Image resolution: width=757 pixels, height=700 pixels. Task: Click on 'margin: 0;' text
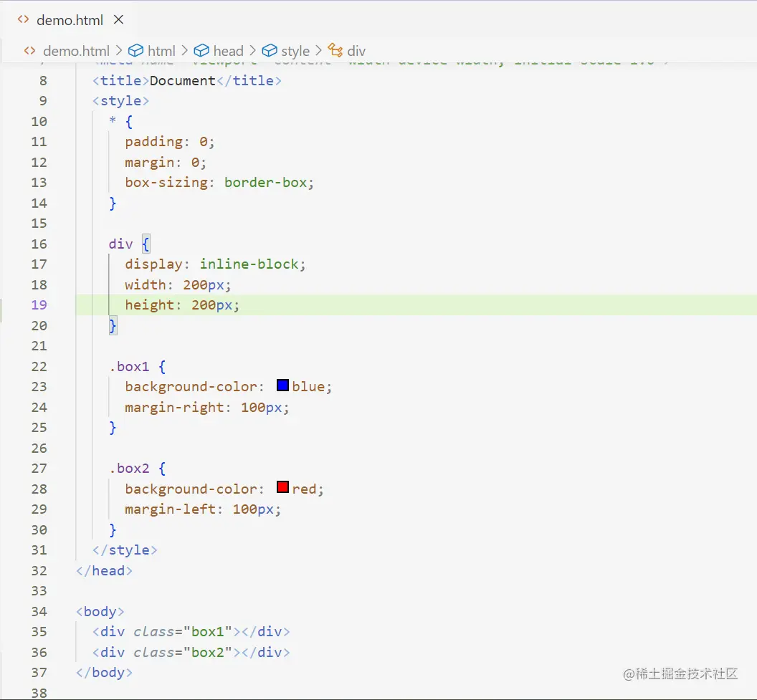pyautogui.click(x=166, y=162)
